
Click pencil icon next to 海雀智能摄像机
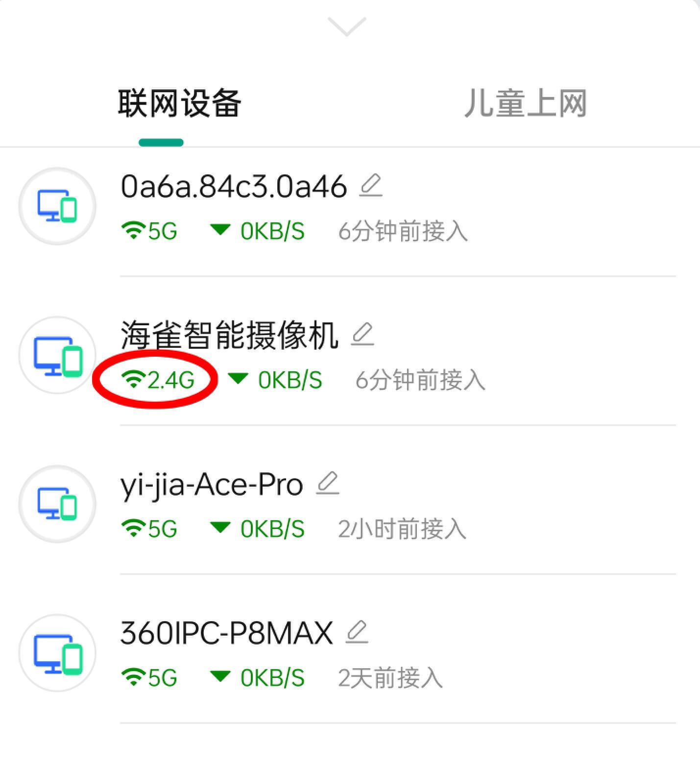click(362, 335)
